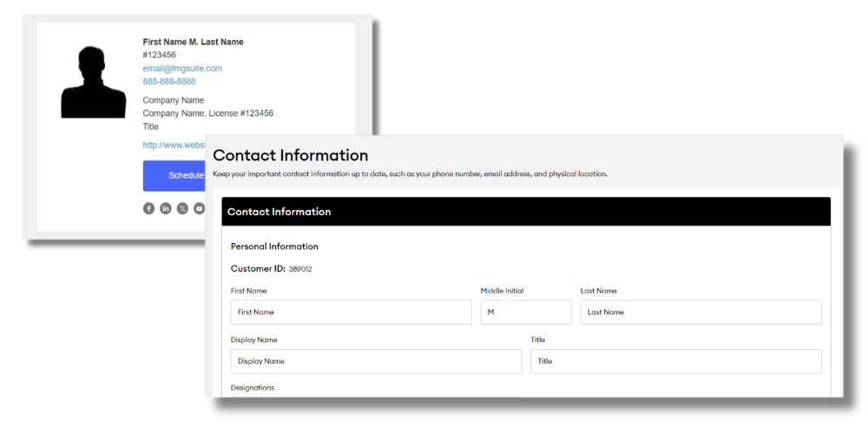Open the LinkedIn social icon
Viewport: 868px width, 434px height.
(x=166, y=208)
